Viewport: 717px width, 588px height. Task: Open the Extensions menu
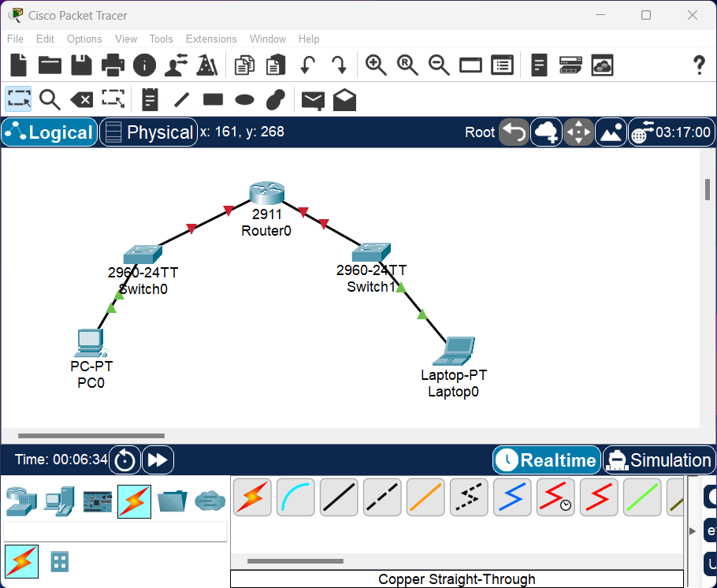(211, 39)
